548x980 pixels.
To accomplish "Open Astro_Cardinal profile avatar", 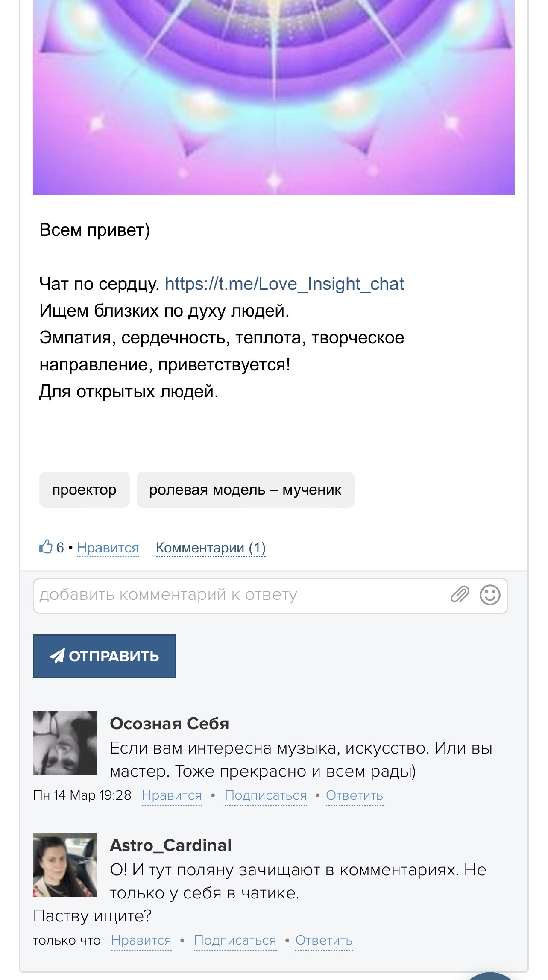I will [65, 865].
